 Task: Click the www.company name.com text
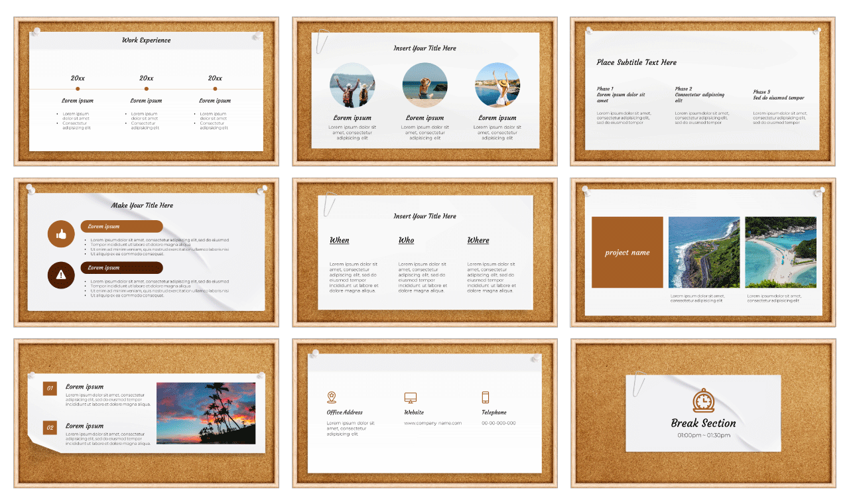tap(433, 423)
